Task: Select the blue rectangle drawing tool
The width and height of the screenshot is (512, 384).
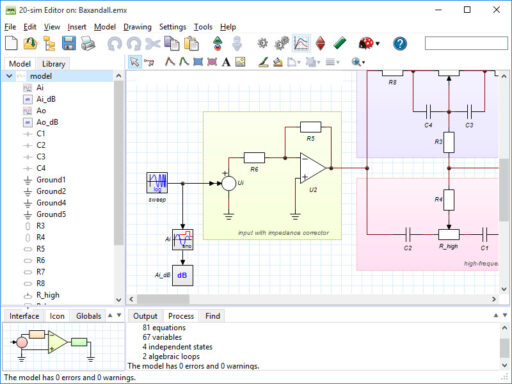Action: coord(198,62)
